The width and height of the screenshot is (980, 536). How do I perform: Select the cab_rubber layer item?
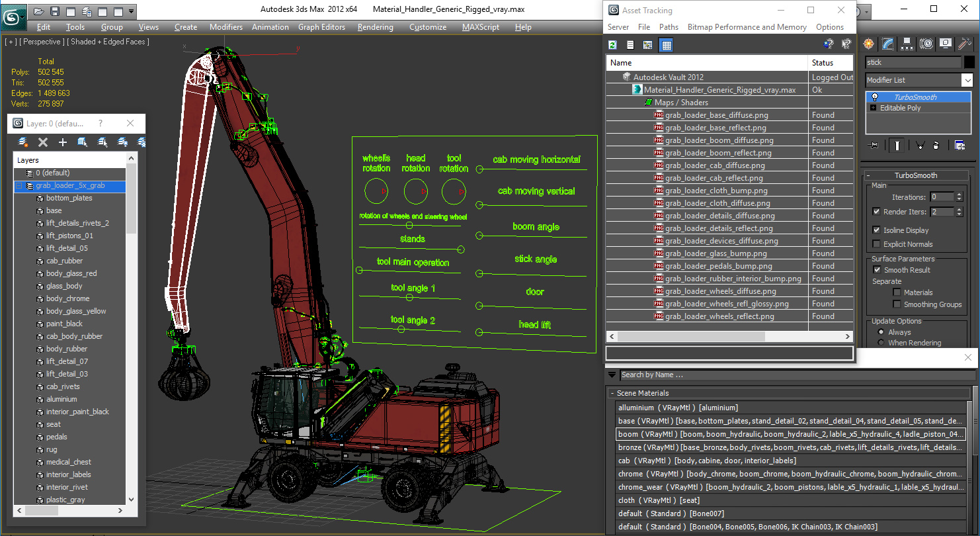tap(64, 261)
